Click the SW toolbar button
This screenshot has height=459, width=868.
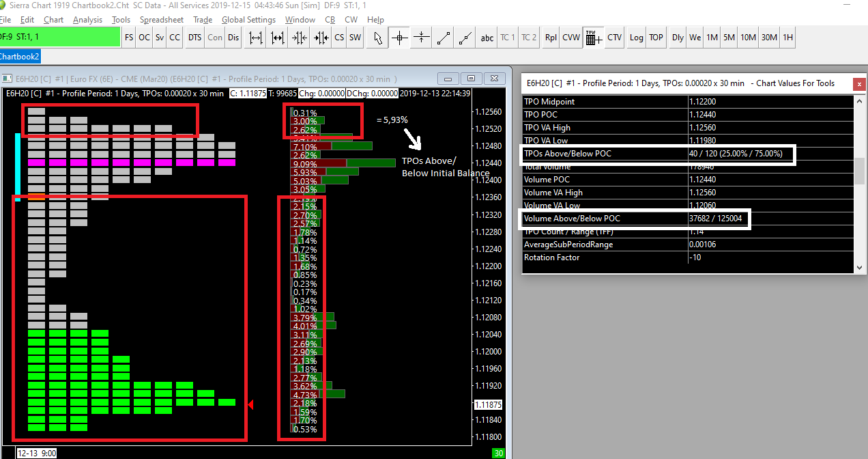point(355,38)
